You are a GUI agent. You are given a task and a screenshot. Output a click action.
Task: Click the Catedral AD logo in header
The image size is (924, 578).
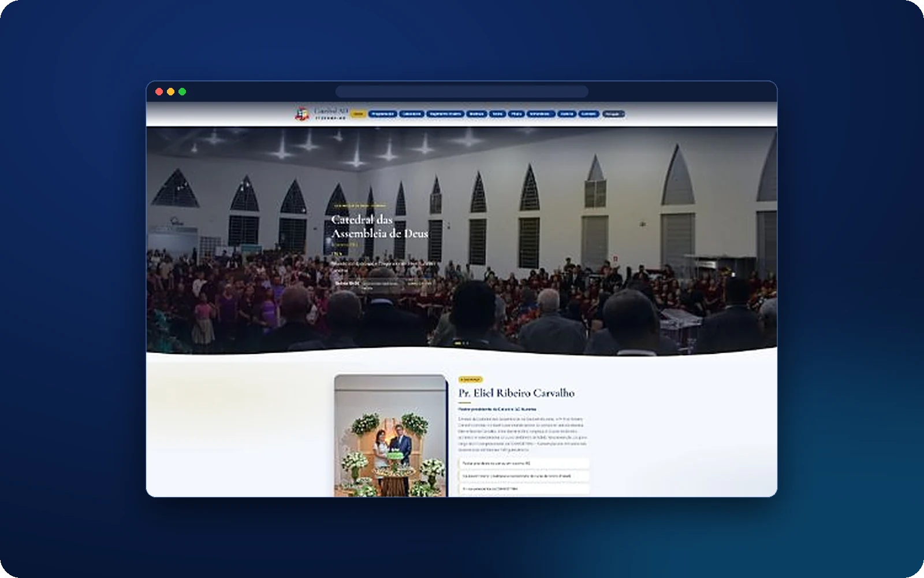pos(321,113)
